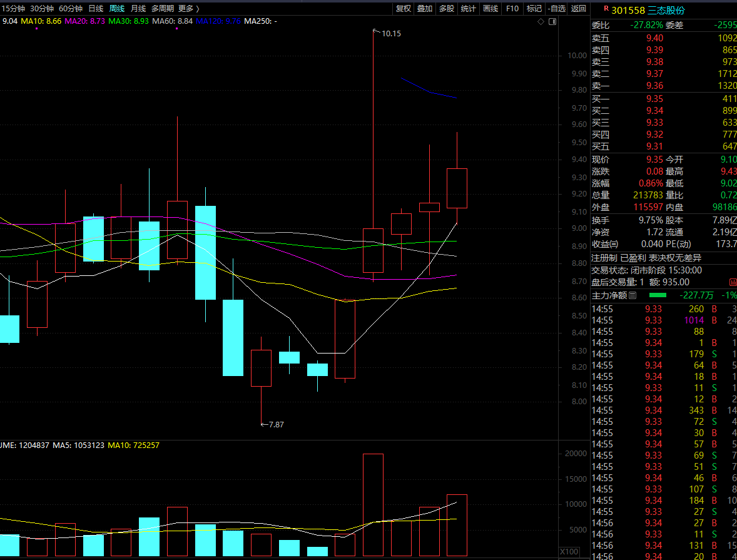The image size is (737, 560).
Task: Switch to the 30分钟 period tab
Action: (x=42, y=9)
